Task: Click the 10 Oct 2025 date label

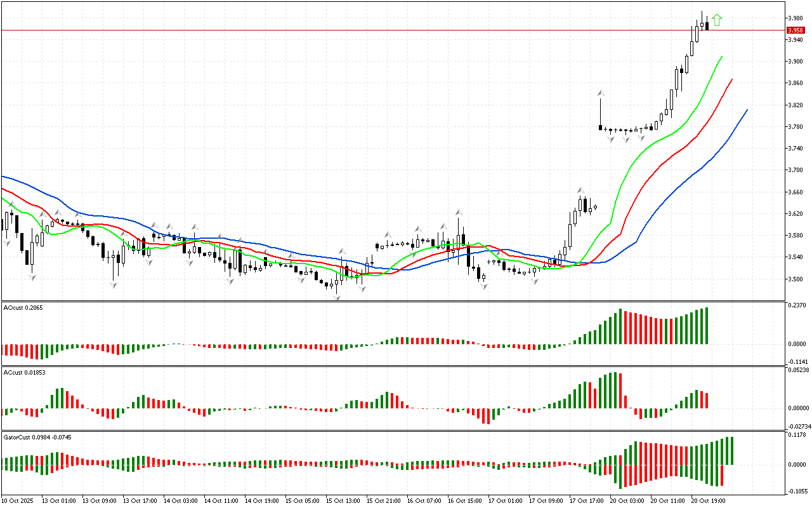Action: click(17, 501)
